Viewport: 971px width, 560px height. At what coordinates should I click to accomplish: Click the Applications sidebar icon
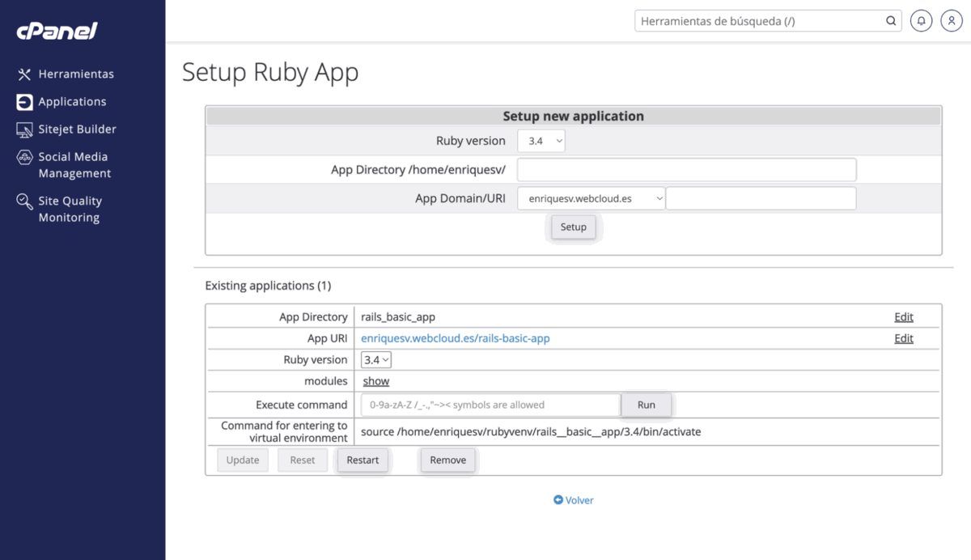point(24,102)
